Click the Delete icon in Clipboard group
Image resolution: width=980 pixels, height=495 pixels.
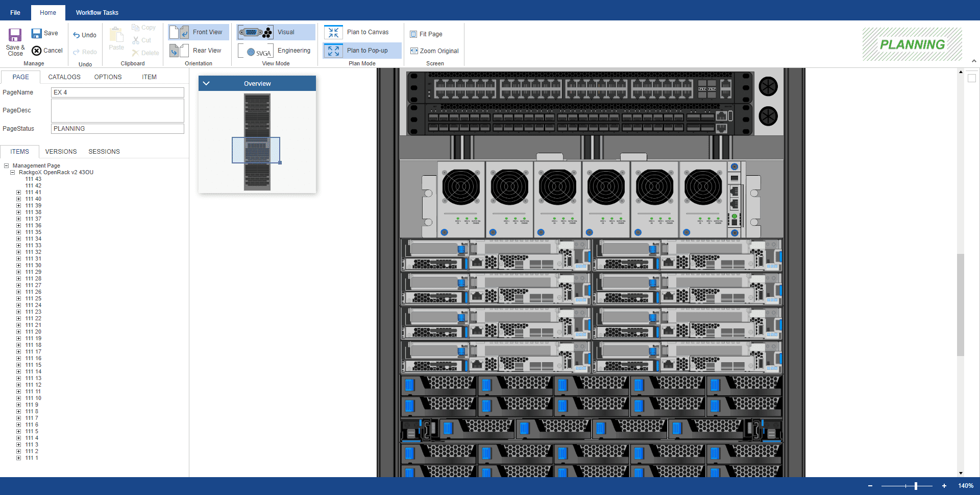(x=135, y=53)
